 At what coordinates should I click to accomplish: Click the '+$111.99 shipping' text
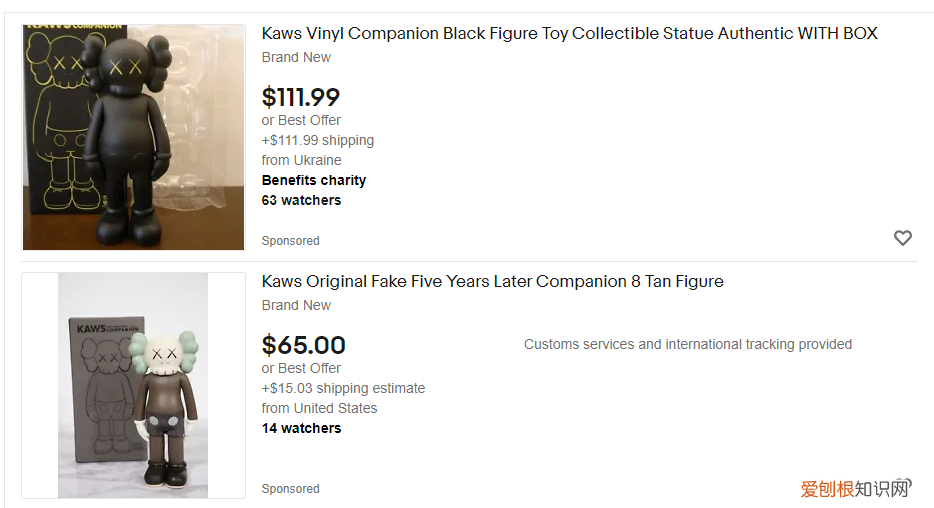[317, 140]
